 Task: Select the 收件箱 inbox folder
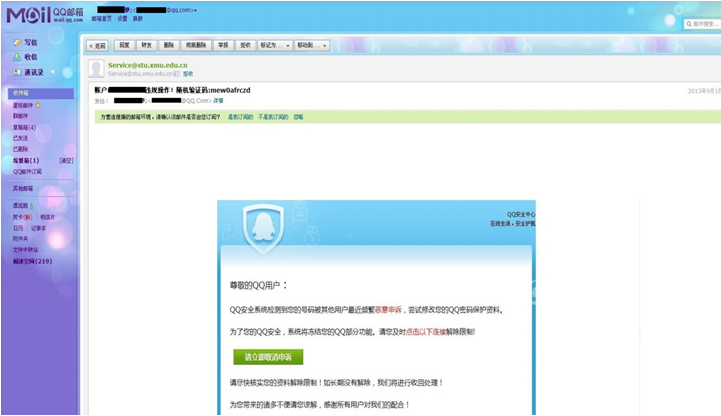tap(21, 93)
